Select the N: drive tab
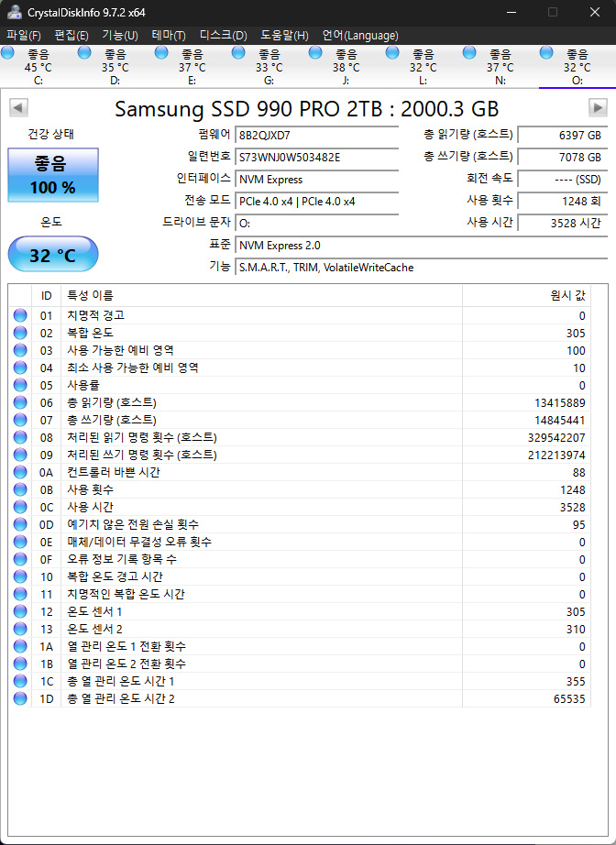This screenshot has width=616, height=845. (x=500, y=67)
